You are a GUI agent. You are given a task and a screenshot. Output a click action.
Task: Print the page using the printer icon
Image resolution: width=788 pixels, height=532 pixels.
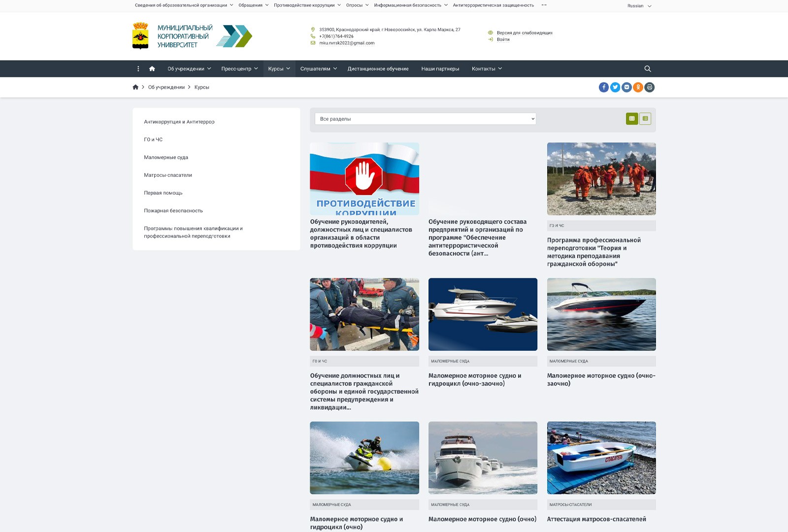(650, 87)
